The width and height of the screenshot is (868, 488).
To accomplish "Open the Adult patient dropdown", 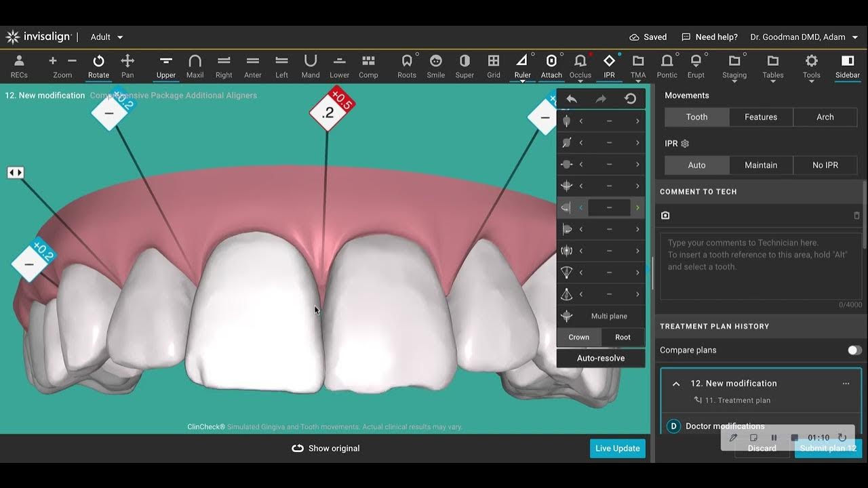I will (x=107, y=37).
